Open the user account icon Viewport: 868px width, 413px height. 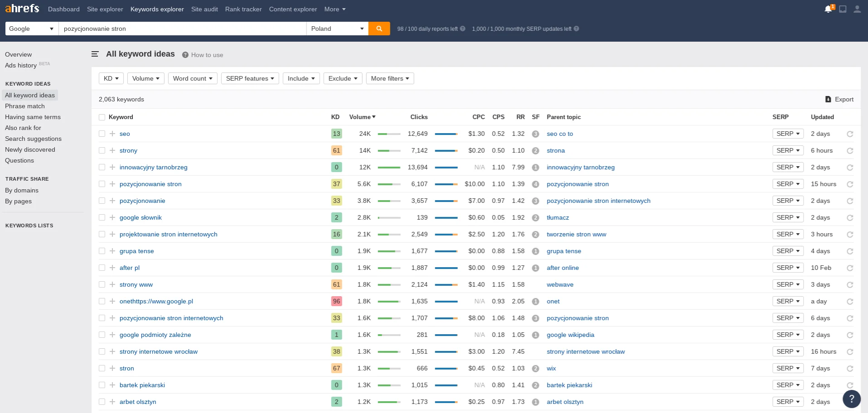[857, 9]
